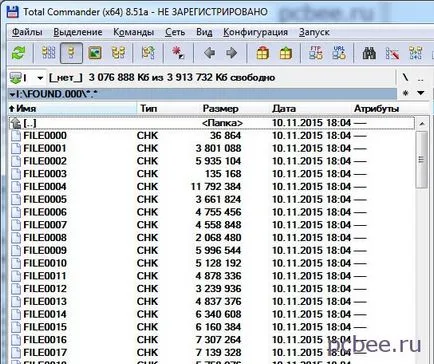
Task: Select the [..] parent folder row
Action: [212, 123]
